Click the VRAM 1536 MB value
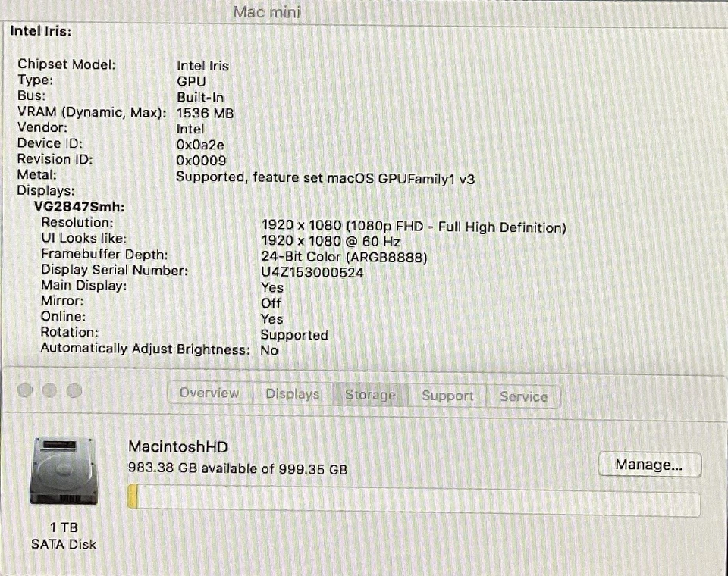The height and width of the screenshot is (576, 728). coord(204,112)
